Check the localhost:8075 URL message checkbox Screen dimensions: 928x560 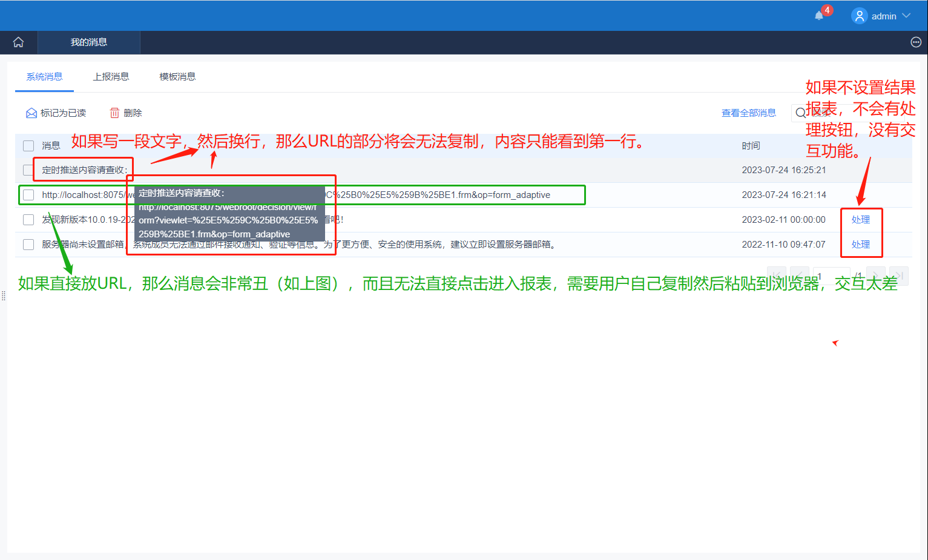[28, 195]
